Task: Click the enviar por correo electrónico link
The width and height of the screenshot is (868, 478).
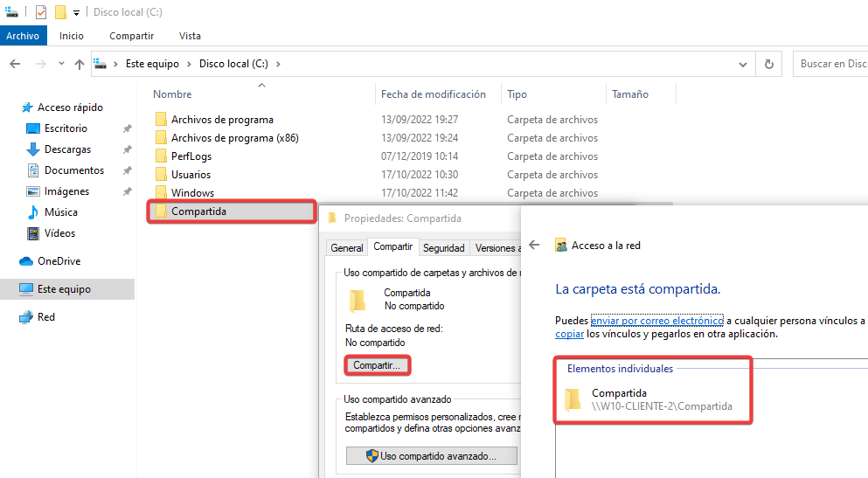Action: [656, 321]
